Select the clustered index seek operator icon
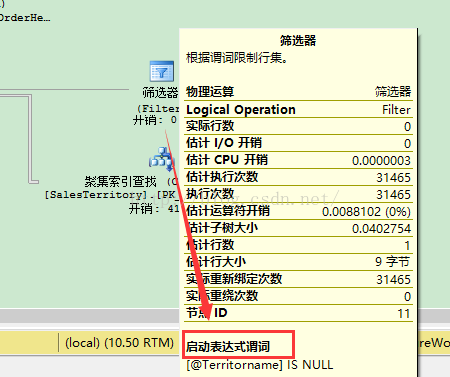450x377 pixels. (162, 159)
